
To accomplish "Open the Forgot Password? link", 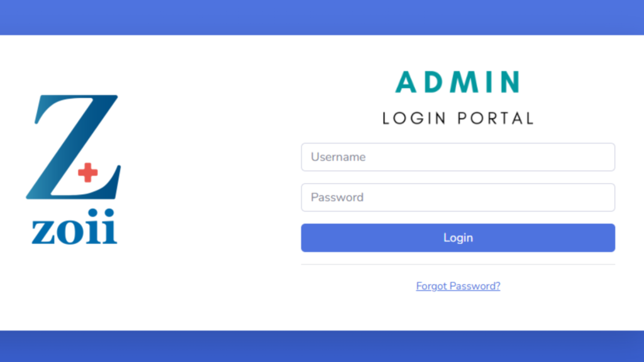I will (458, 286).
